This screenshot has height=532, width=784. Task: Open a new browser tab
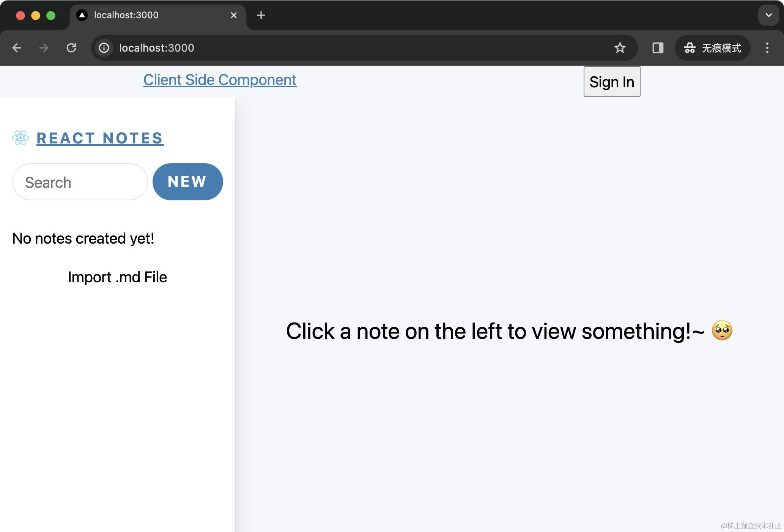pos(261,15)
